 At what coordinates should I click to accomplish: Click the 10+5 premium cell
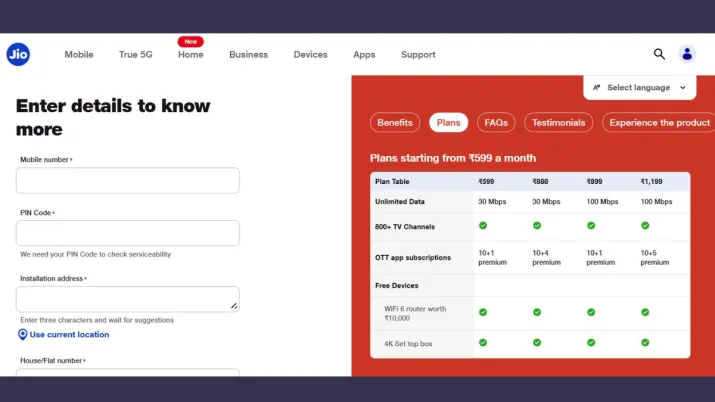[654, 258]
